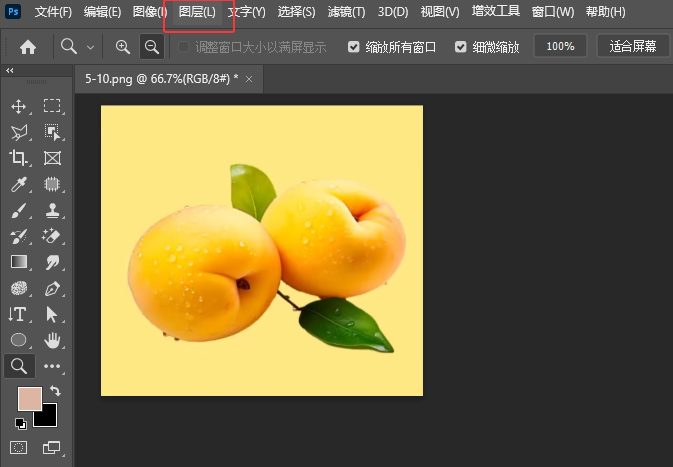This screenshot has width=673, height=467.
Task: Click the Photoshop Ps logo
Action: (13, 12)
